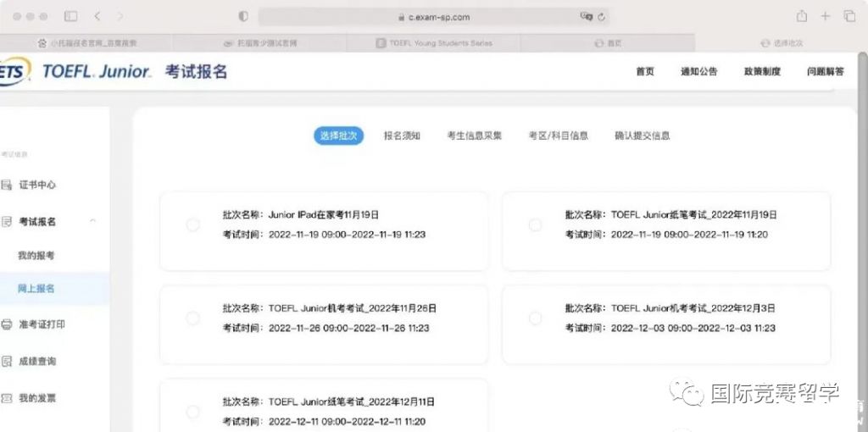Click the 证书中心 sidebar icon
The image size is (868, 432).
(x=7, y=186)
